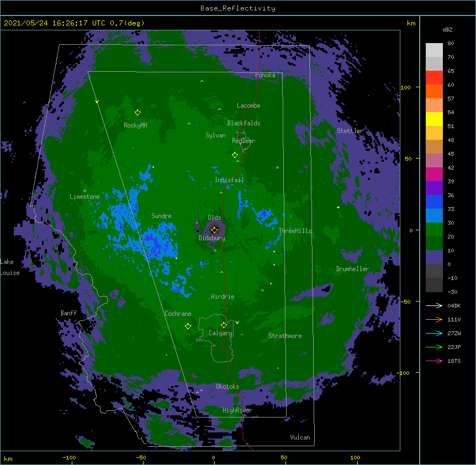476x465 pixels.
Task: Click the dBZ legend heading
Action: pos(447,29)
